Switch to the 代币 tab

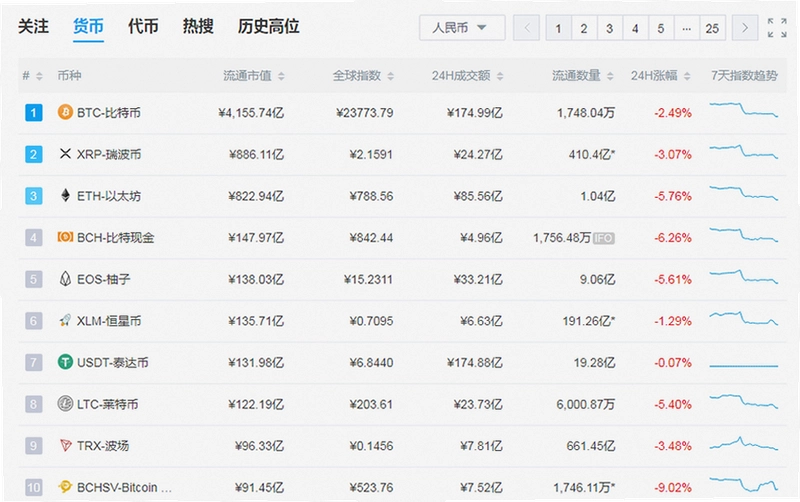(143, 26)
